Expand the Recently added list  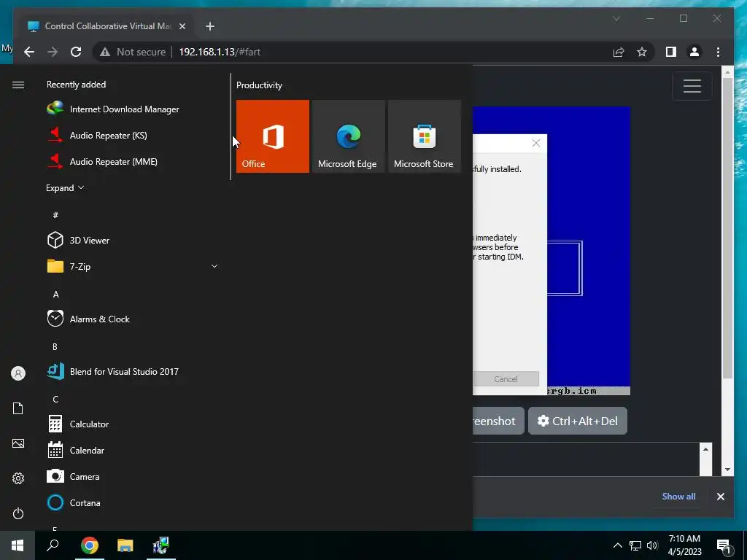[65, 187]
